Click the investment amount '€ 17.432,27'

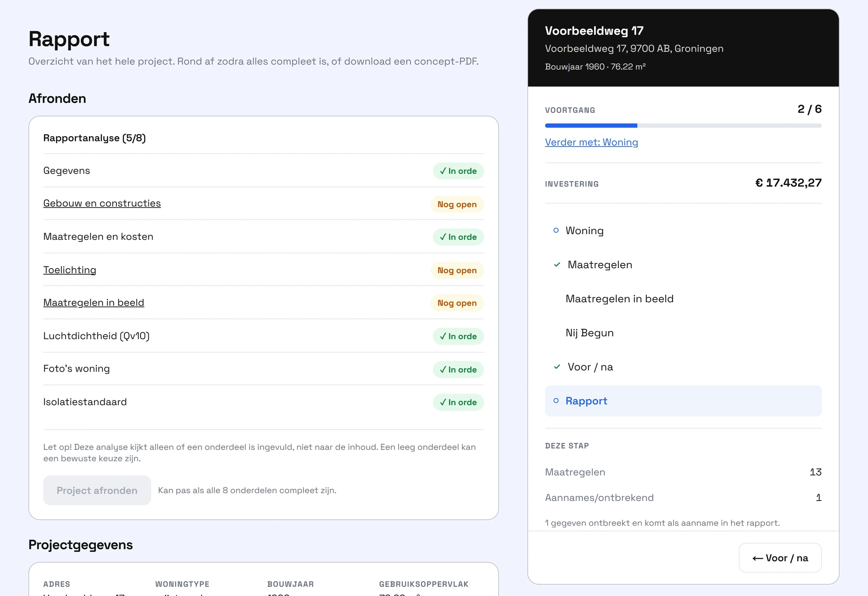coord(788,183)
